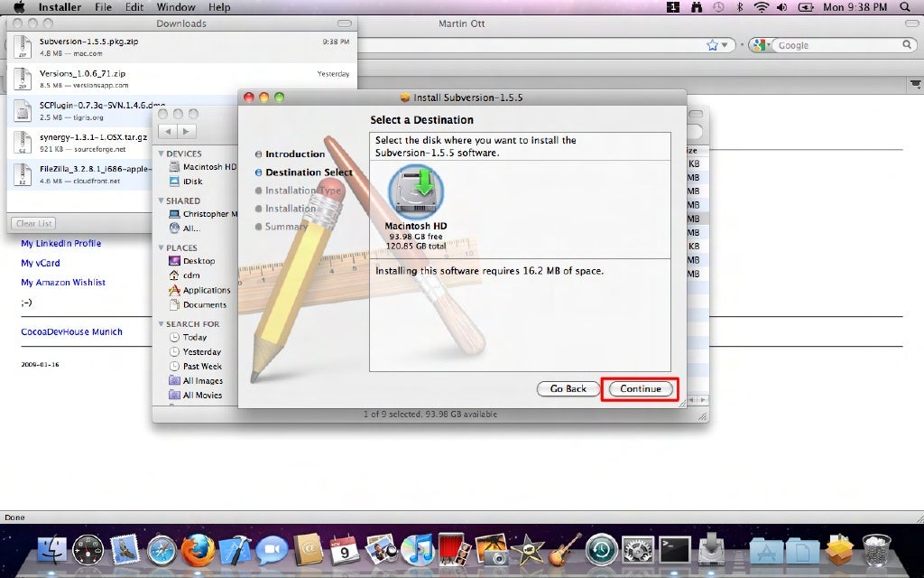Screen dimensions: 924x578
Task: Open Address Book from the Dock
Action: pos(309,550)
